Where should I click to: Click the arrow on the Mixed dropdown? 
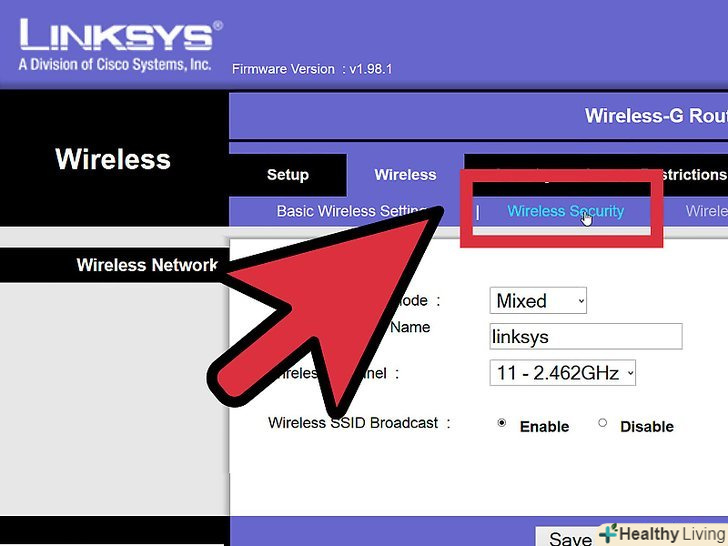[581, 301]
